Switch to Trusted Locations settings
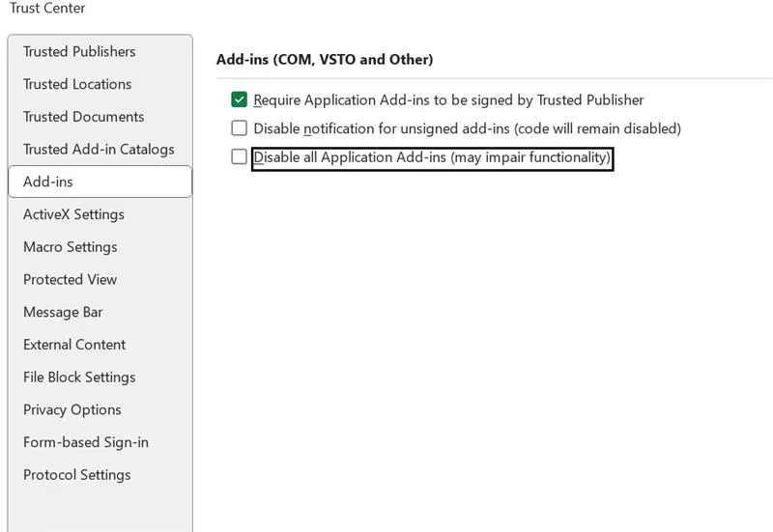 pos(100,84)
